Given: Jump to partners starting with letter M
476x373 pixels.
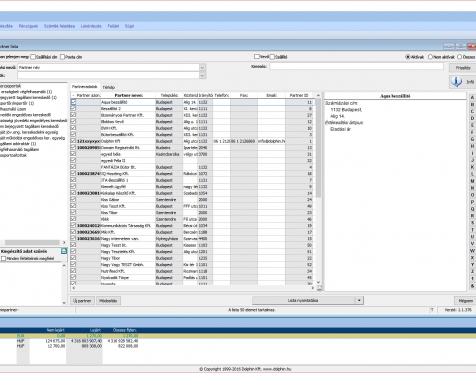Looking at the screenshot, I should pyautogui.click(x=472, y=181).
